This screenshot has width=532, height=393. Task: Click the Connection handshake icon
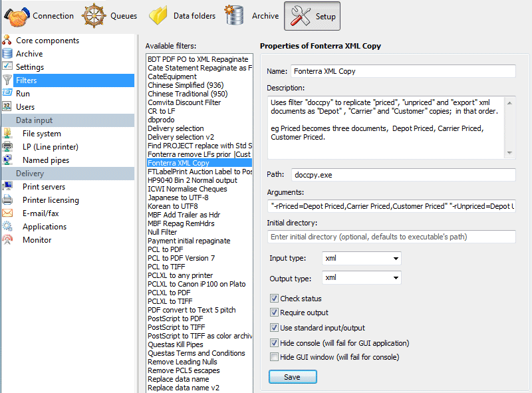coord(17,16)
